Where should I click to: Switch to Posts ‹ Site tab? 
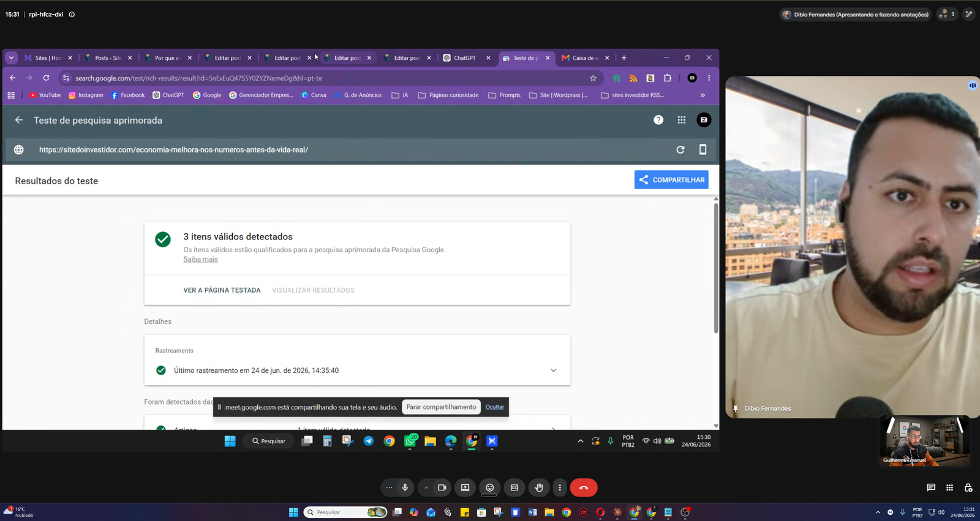click(108, 58)
